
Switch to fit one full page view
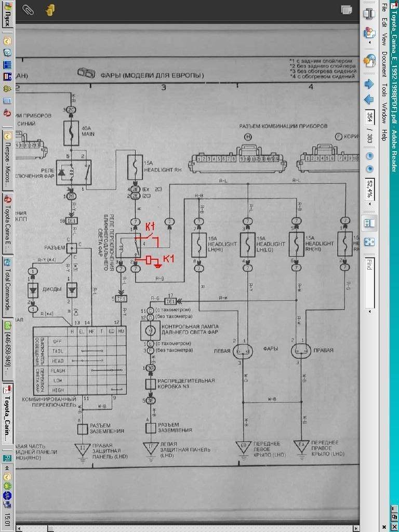369,242
